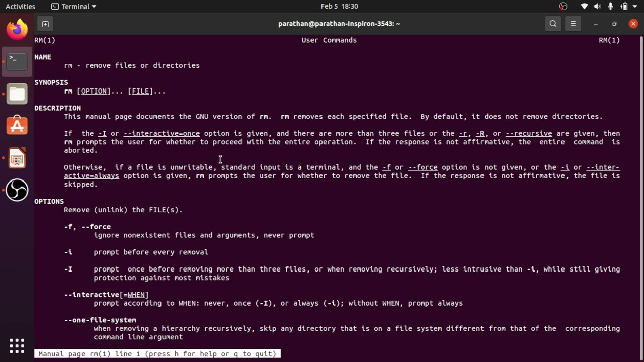Click 'rm - remove files or directories' line
Screen dimensions: 644x362
pos(132,66)
